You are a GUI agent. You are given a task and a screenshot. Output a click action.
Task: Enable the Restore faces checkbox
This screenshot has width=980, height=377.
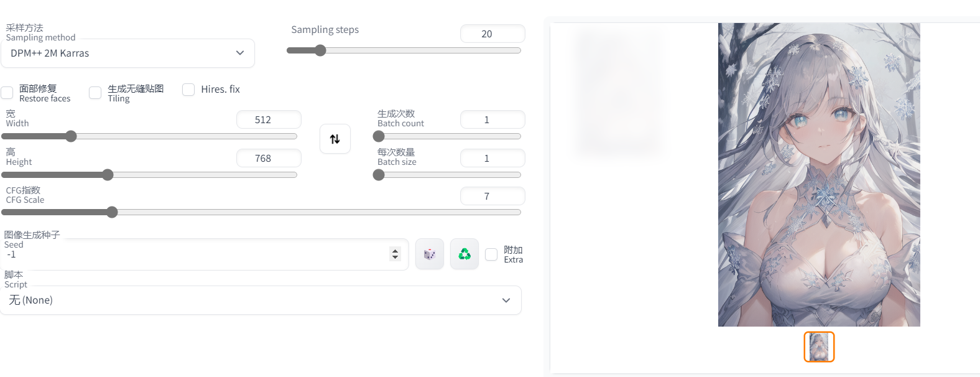pos(7,93)
